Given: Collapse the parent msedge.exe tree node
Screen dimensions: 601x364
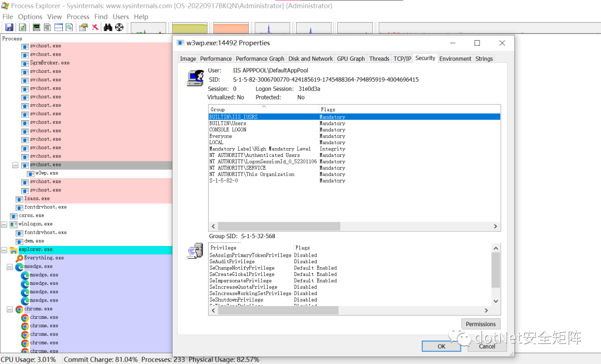Looking at the screenshot, I should [10, 267].
